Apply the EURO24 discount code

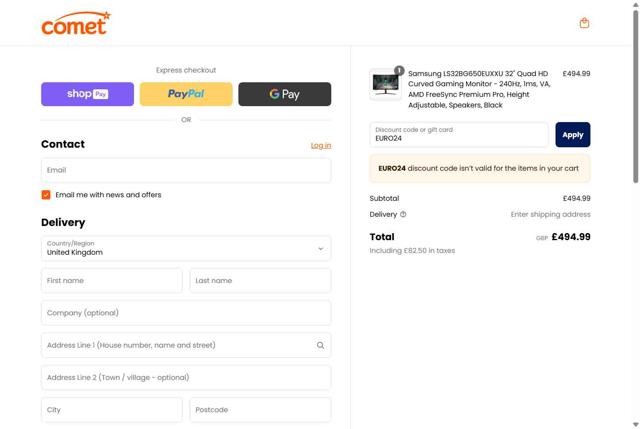573,135
